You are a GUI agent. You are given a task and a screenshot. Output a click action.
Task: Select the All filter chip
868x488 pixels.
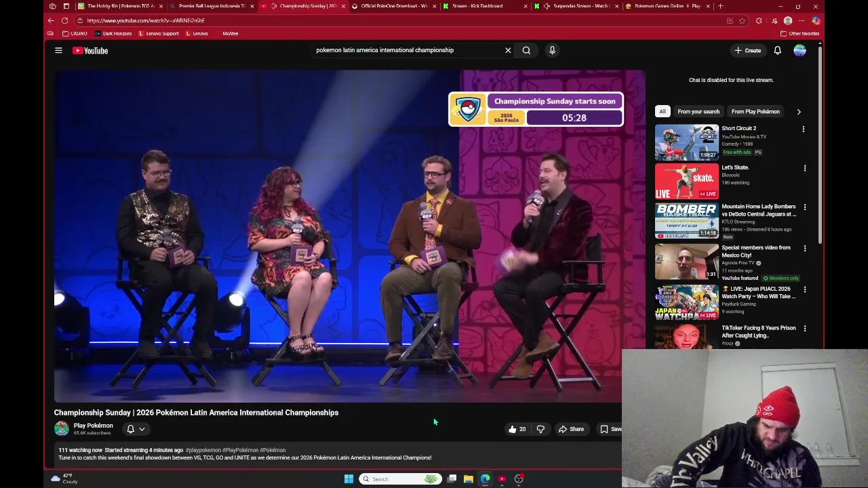[x=663, y=111]
